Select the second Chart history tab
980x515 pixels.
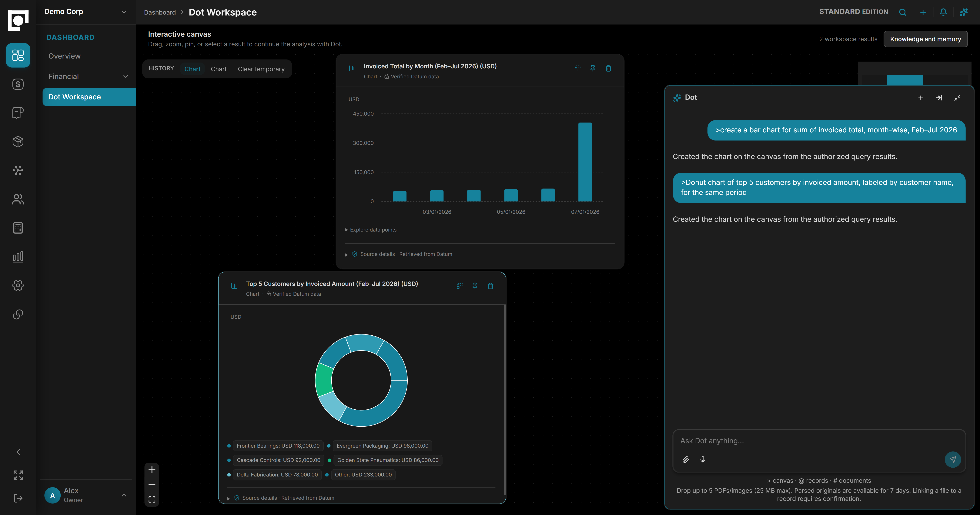point(219,69)
